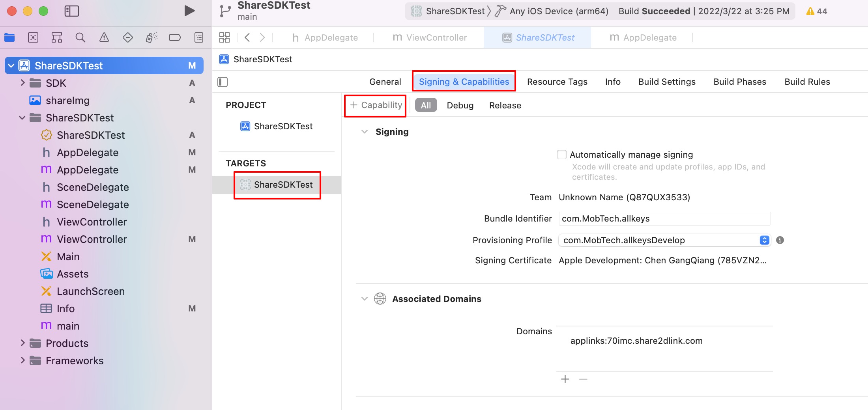
Task: Expand the Products folder
Action: (x=22, y=343)
